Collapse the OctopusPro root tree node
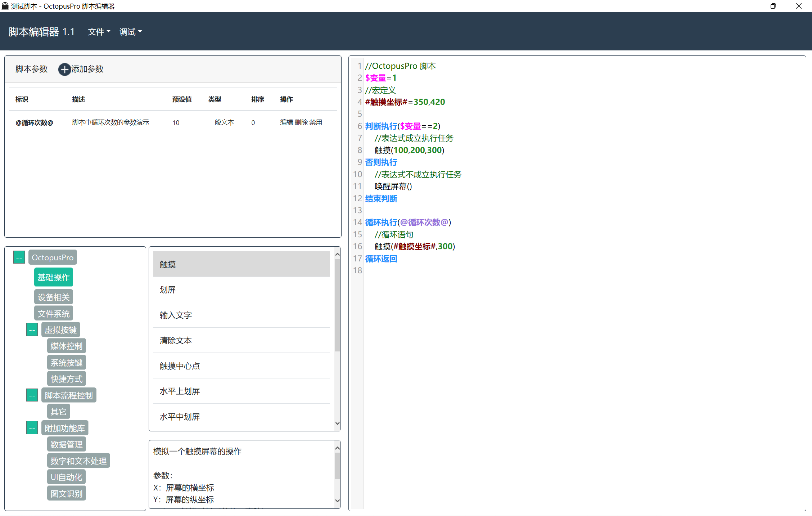 click(19, 257)
